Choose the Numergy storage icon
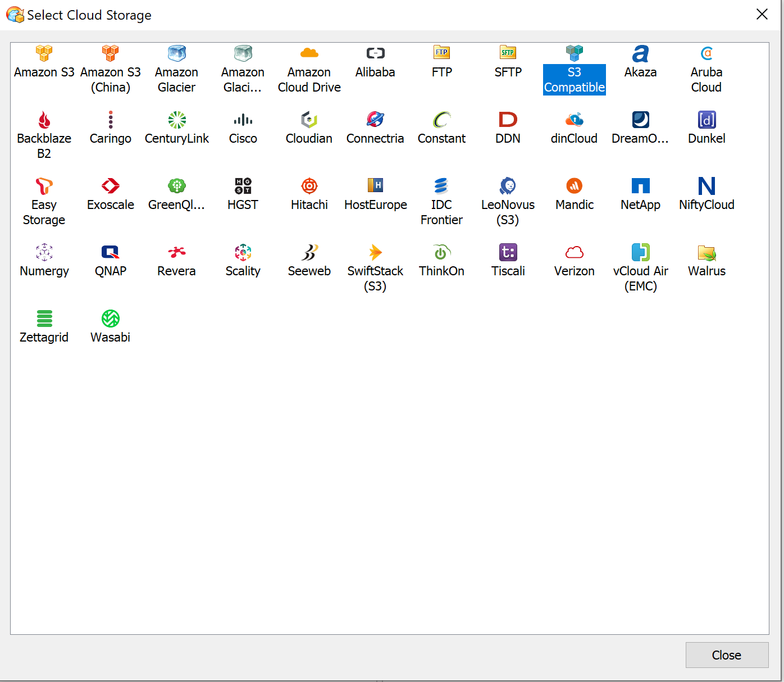The height and width of the screenshot is (682, 784). pos(44,252)
